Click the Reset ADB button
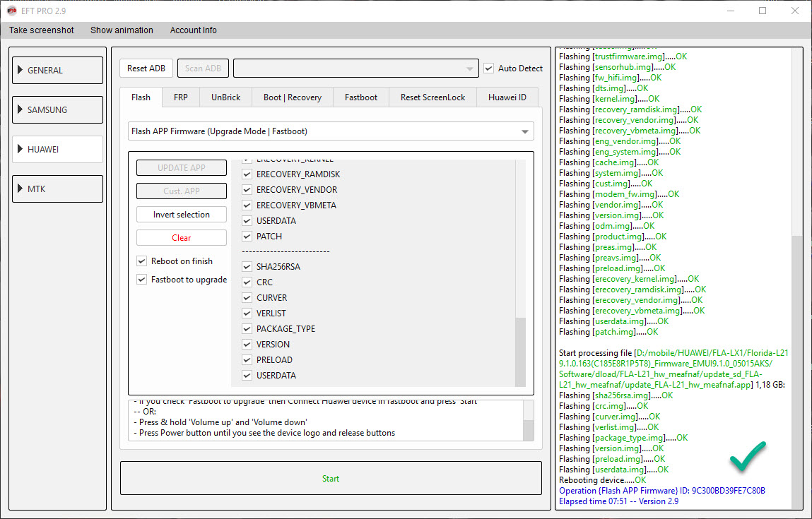 (146, 68)
